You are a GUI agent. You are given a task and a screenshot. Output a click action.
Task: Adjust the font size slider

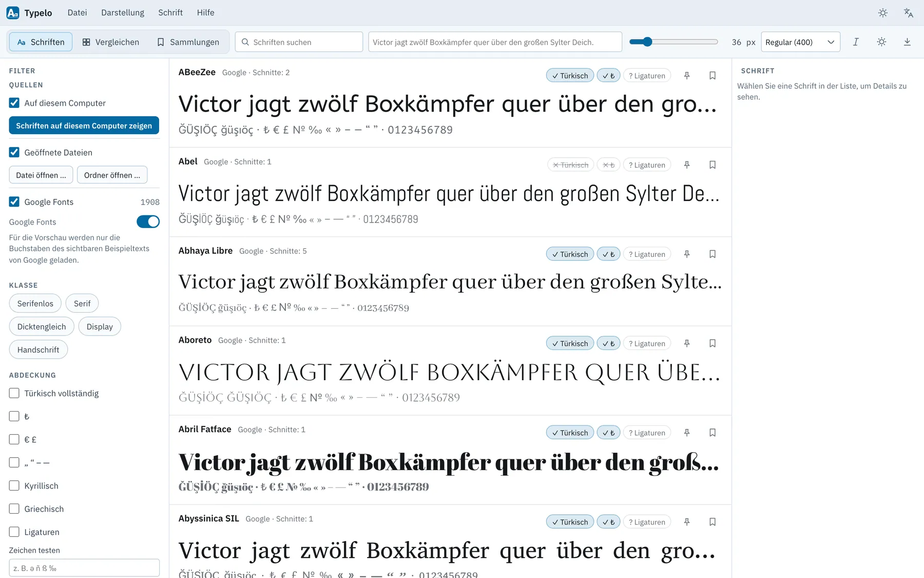coord(673,42)
